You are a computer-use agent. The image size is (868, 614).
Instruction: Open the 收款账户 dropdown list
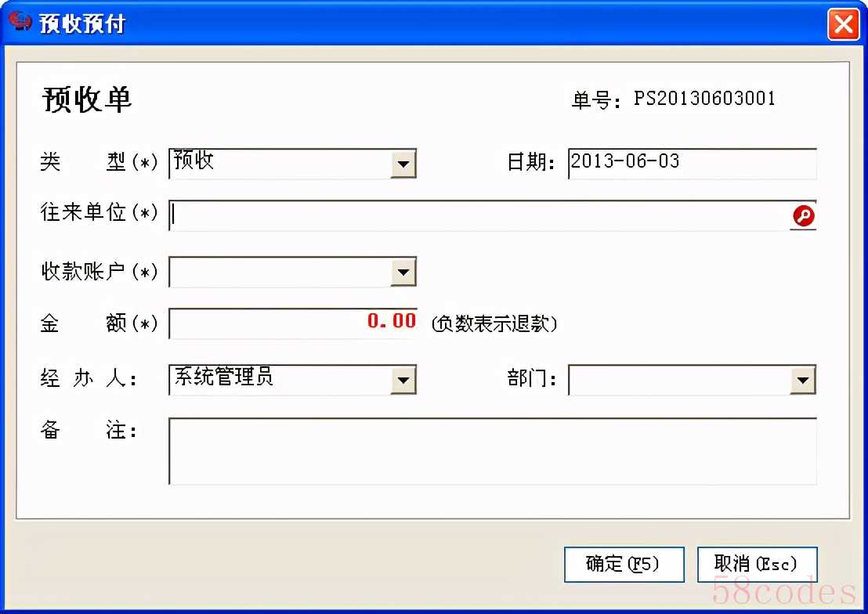click(x=403, y=272)
